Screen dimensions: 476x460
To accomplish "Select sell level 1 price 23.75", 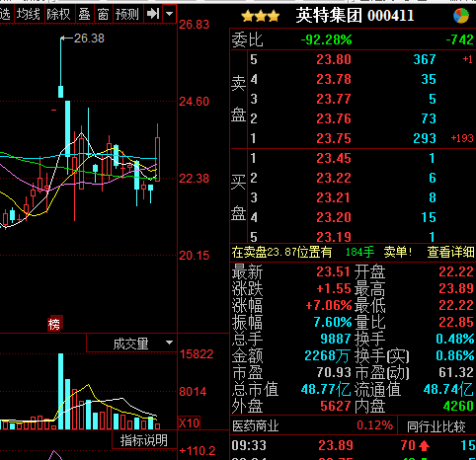I will [334, 138].
